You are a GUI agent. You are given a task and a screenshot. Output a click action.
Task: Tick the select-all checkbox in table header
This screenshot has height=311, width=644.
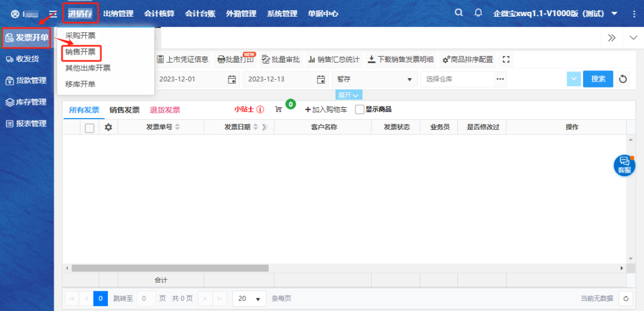coord(89,127)
